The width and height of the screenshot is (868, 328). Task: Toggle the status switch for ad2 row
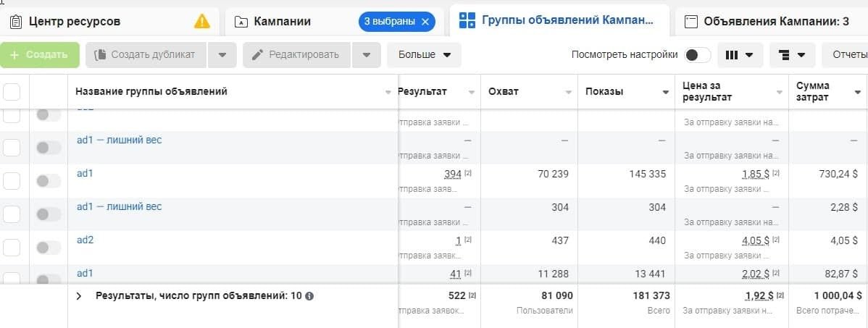pyautogui.click(x=49, y=248)
